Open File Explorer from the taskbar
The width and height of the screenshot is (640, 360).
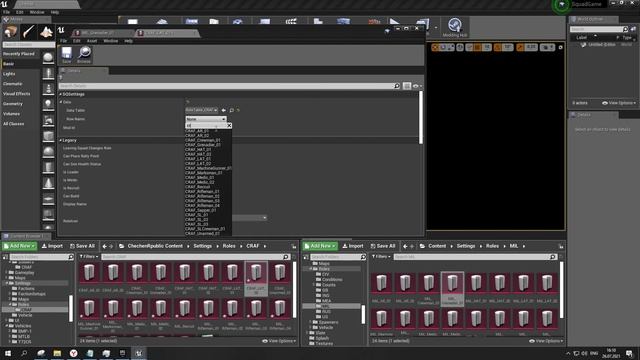click(x=57, y=353)
